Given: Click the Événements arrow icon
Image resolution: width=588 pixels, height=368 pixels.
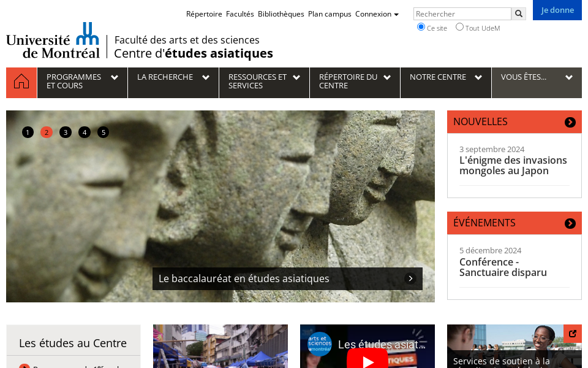Looking at the screenshot, I should 570,223.
